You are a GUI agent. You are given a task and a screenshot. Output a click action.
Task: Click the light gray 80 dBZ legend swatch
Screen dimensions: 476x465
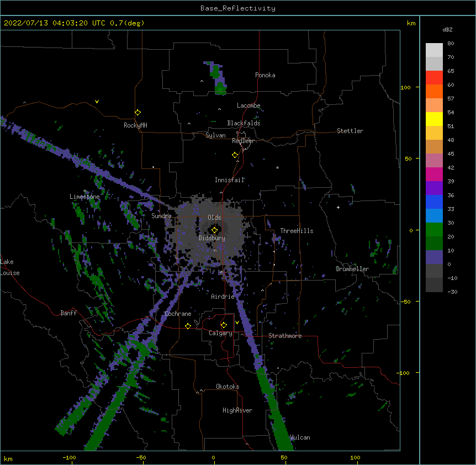tap(434, 50)
